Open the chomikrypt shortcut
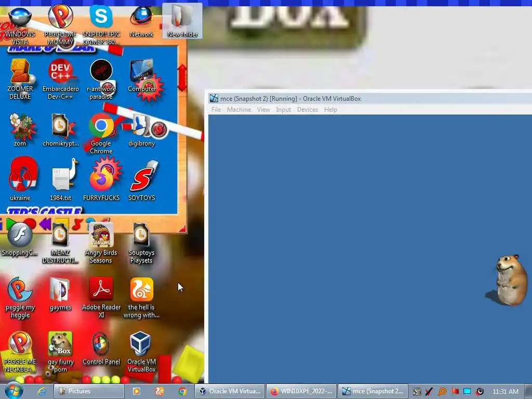The image size is (532, 399). tap(60, 130)
